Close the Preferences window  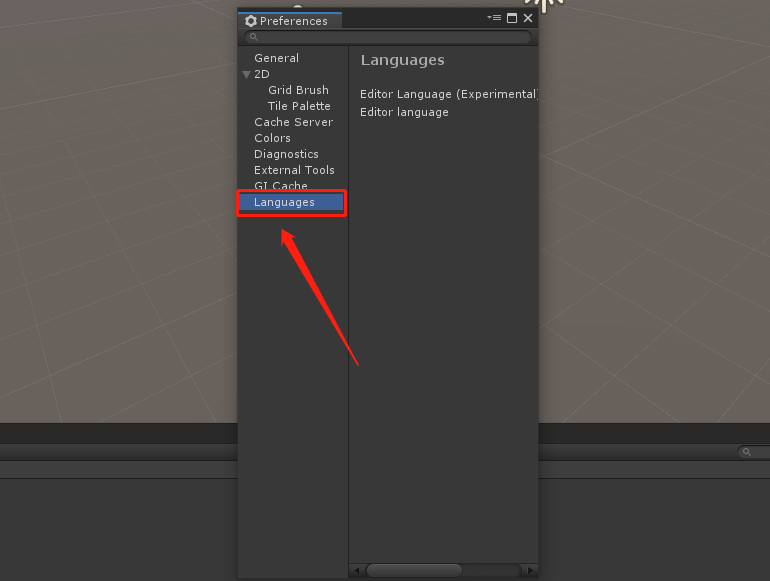[528, 18]
